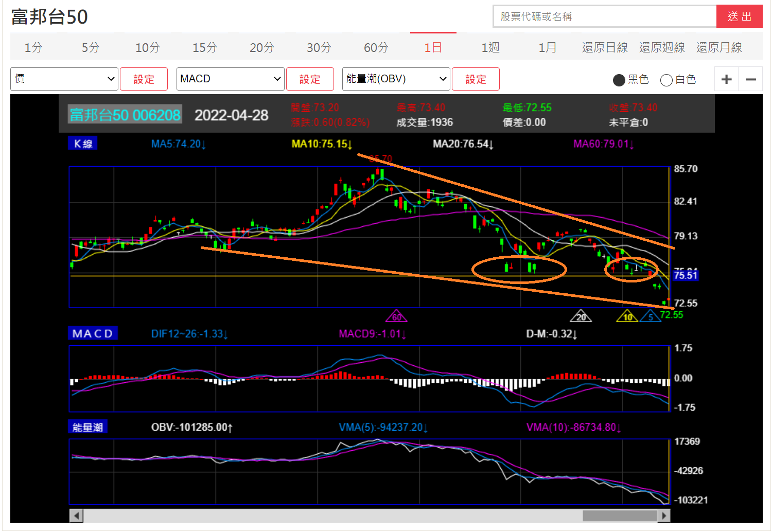
Task: Click the MA10 yellow triangle marker
Action: [627, 316]
